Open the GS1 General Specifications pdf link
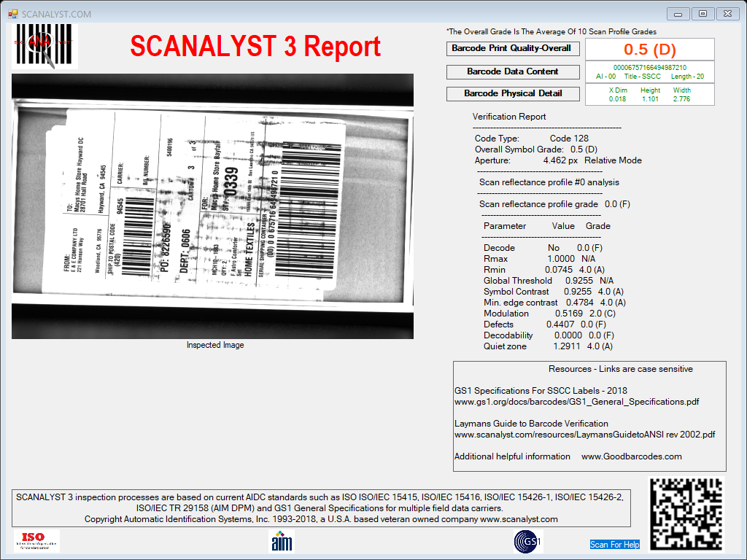The height and width of the screenshot is (560, 747). [576, 402]
